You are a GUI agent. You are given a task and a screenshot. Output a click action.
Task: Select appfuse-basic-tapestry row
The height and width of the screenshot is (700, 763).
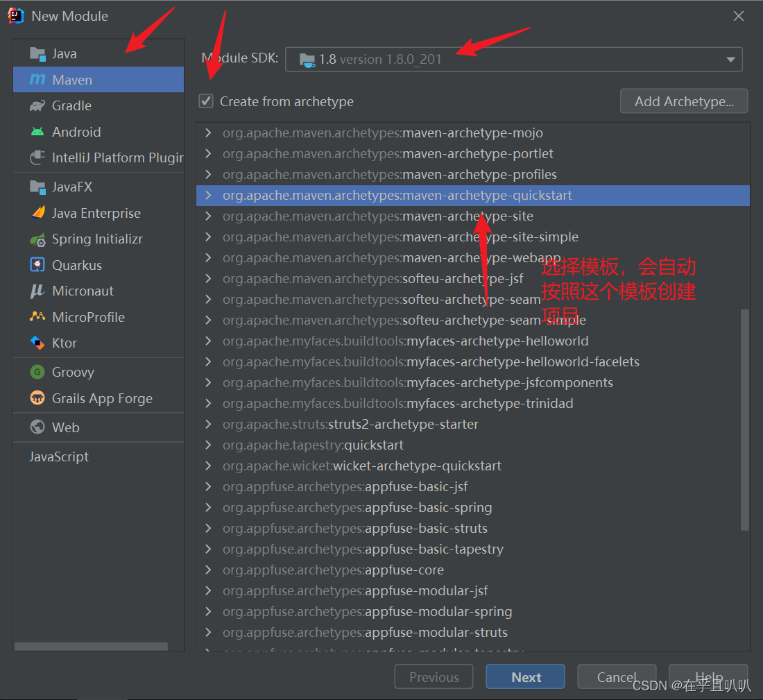point(473,549)
